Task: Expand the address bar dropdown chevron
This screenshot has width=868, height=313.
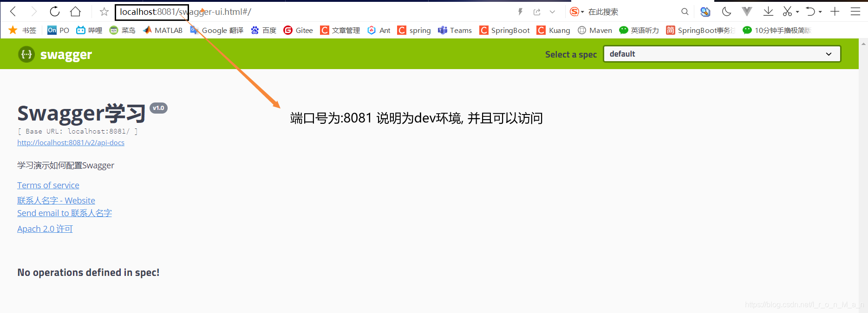Action: [x=552, y=12]
